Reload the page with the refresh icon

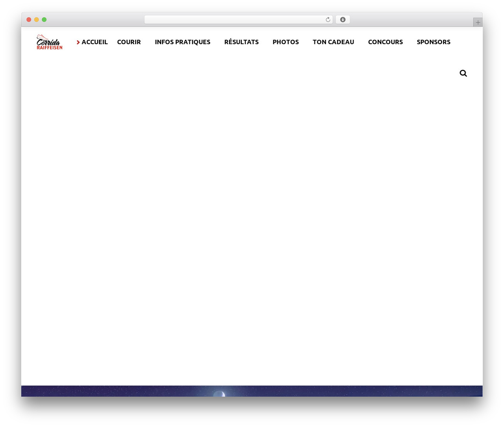click(328, 20)
